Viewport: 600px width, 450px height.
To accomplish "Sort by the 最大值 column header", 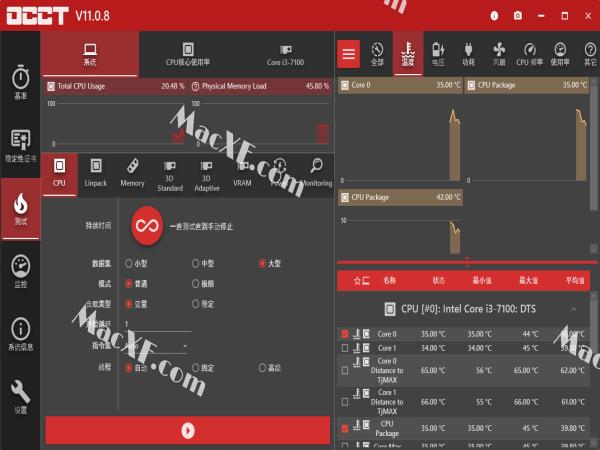I will pos(528,281).
